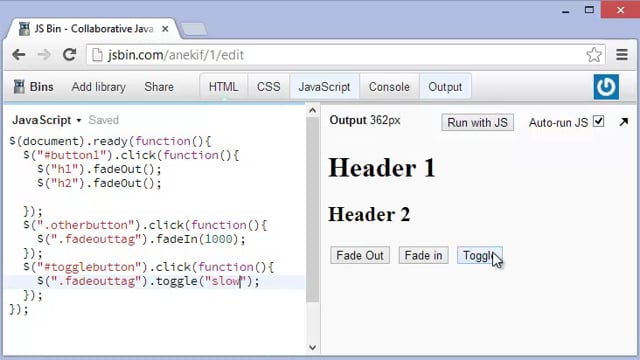640x360 pixels.
Task: Toggle the HTML panel tab
Action: (x=223, y=87)
